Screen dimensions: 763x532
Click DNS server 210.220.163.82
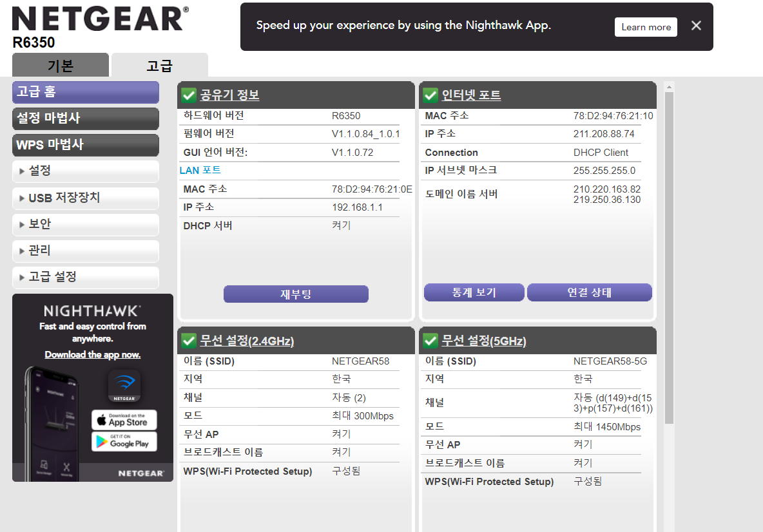tap(607, 189)
